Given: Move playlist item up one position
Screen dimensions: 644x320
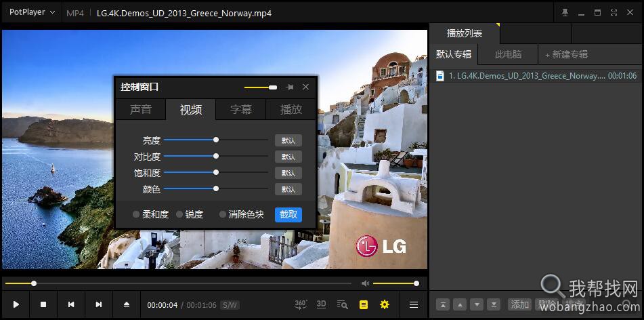Looking at the screenshot, I should [x=460, y=305].
